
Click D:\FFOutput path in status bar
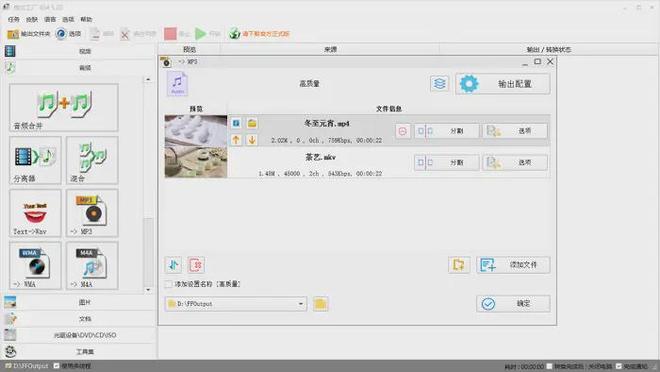click(30, 366)
